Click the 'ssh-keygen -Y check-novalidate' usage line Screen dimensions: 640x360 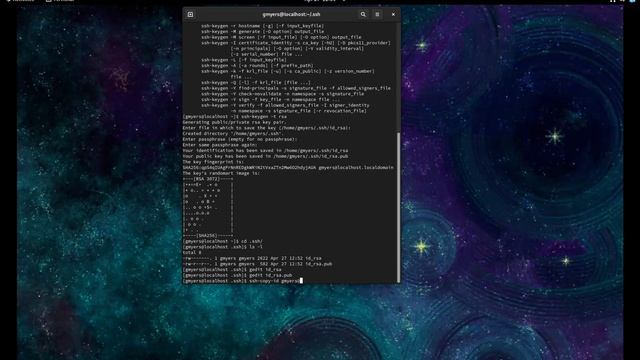click(282, 94)
